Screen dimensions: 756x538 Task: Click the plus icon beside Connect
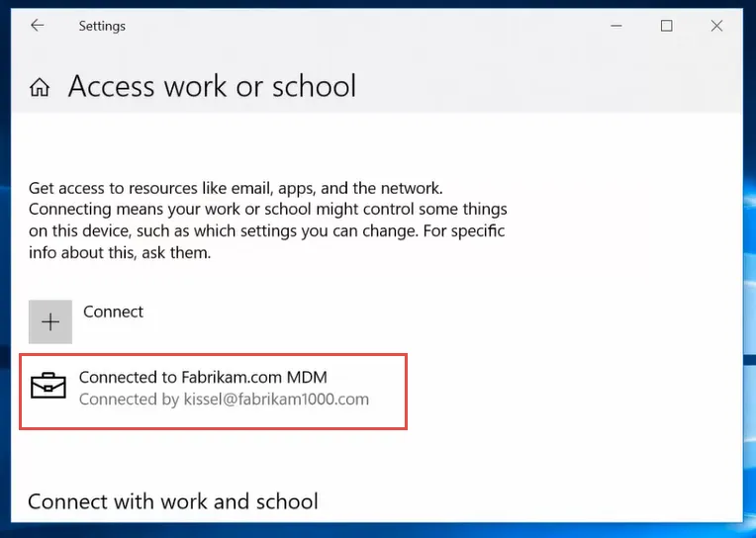click(x=50, y=321)
